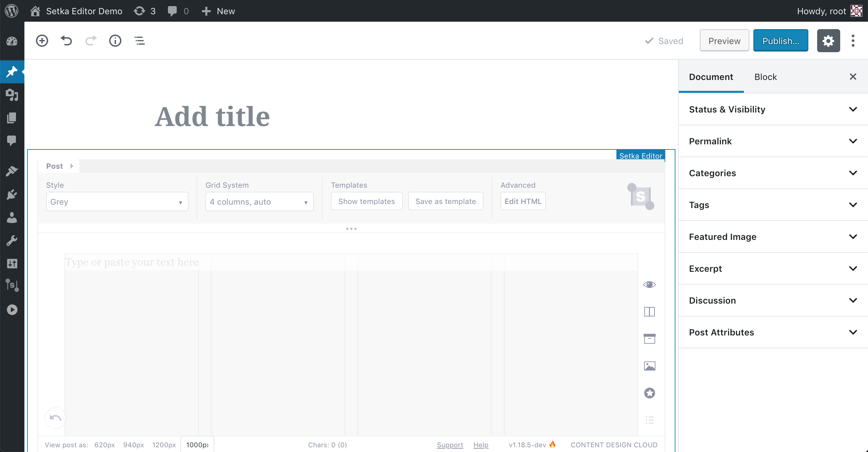Open the Users sidebar icon
The height and width of the screenshot is (452, 868).
point(12,218)
